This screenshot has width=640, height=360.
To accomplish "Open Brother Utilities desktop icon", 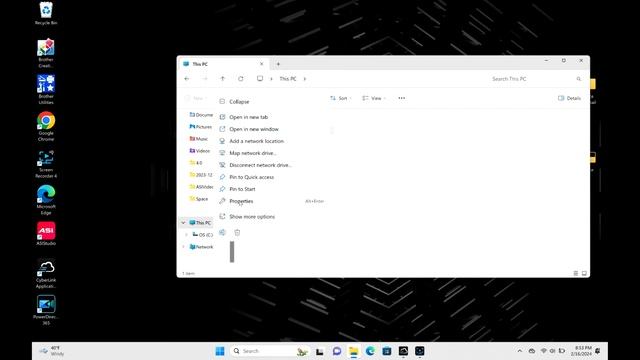I will click(46, 90).
